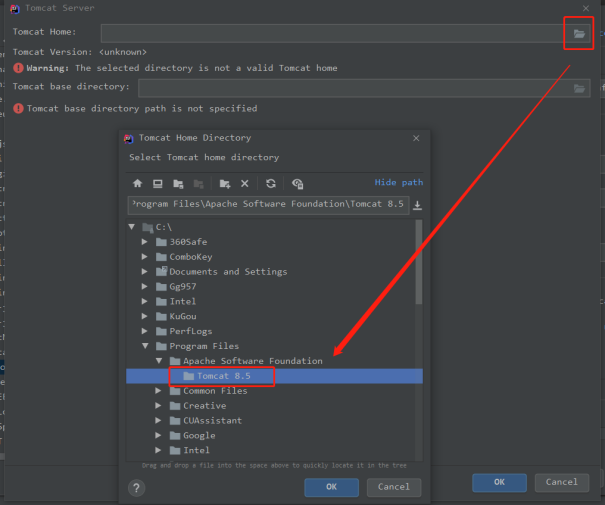This screenshot has height=505, width=605.
Task: Click Cancel in Tomcat Home Directory dialog
Action: pyautogui.click(x=394, y=487)
